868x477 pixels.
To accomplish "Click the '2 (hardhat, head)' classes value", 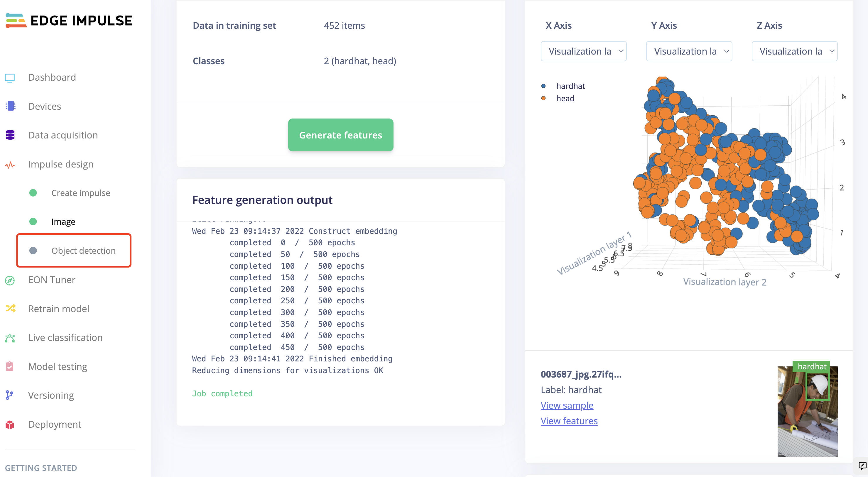I will pos(360,61).
